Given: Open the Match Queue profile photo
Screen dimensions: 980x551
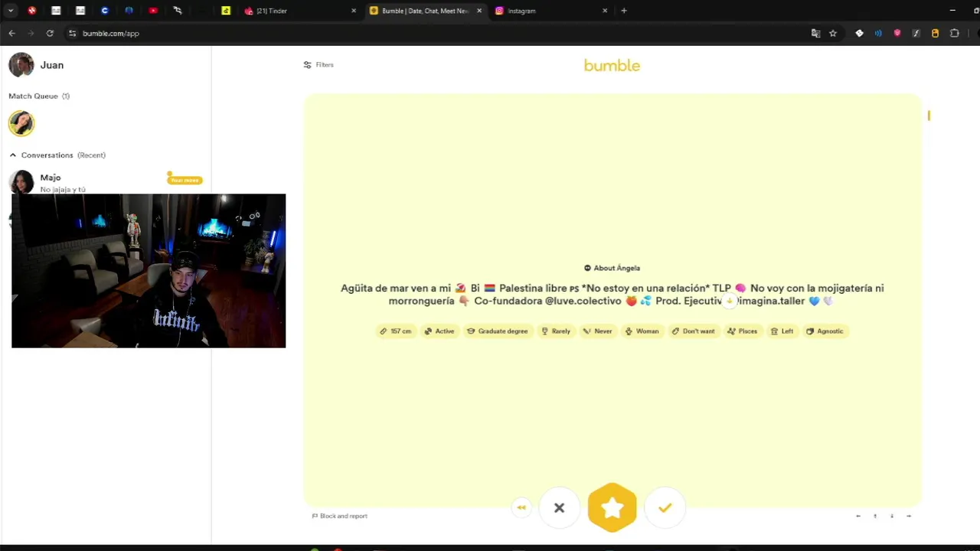Looking at the screenshot, I should (21, 123).
